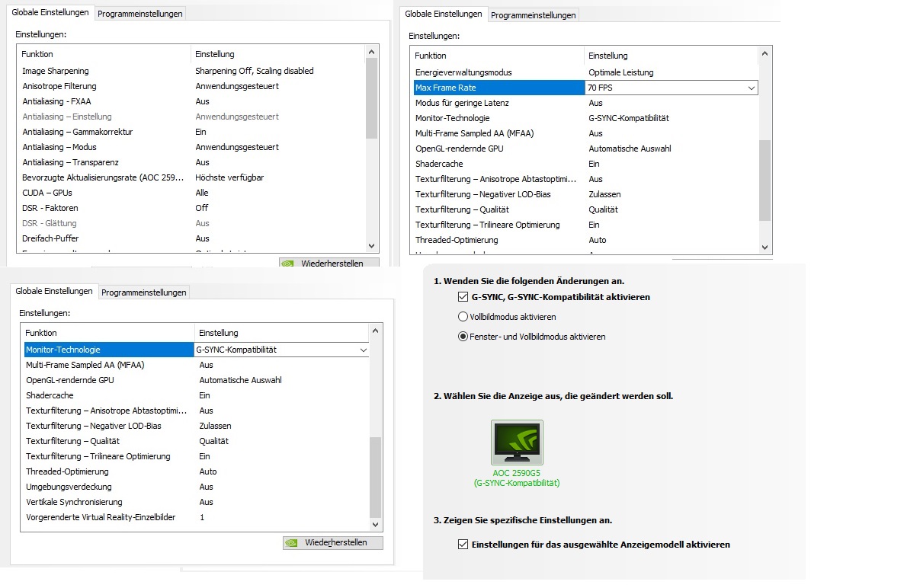Click the scroll-down arrow of the Max Frame Rate list
Image resolution: width=920 pixels, height=588 pixels.
click(766, 248)
